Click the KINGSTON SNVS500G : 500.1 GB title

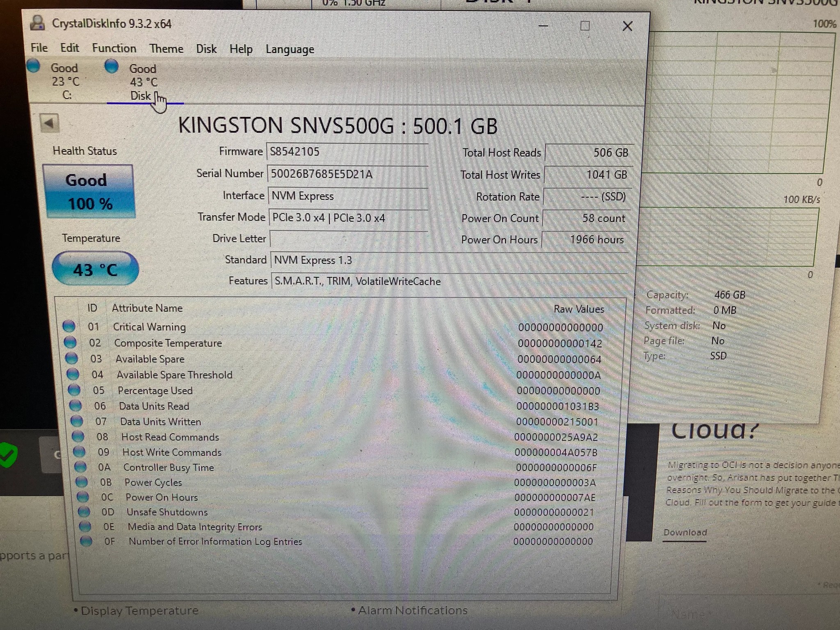(338, 126)
